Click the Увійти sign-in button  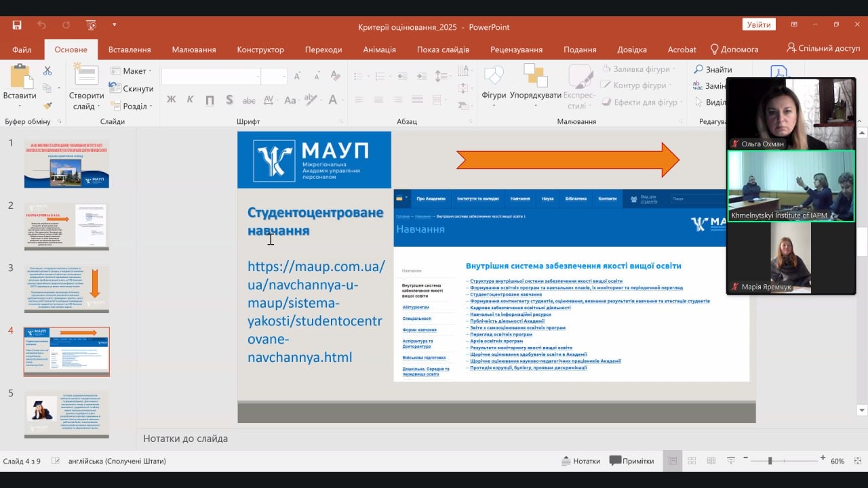click(758, 25)
